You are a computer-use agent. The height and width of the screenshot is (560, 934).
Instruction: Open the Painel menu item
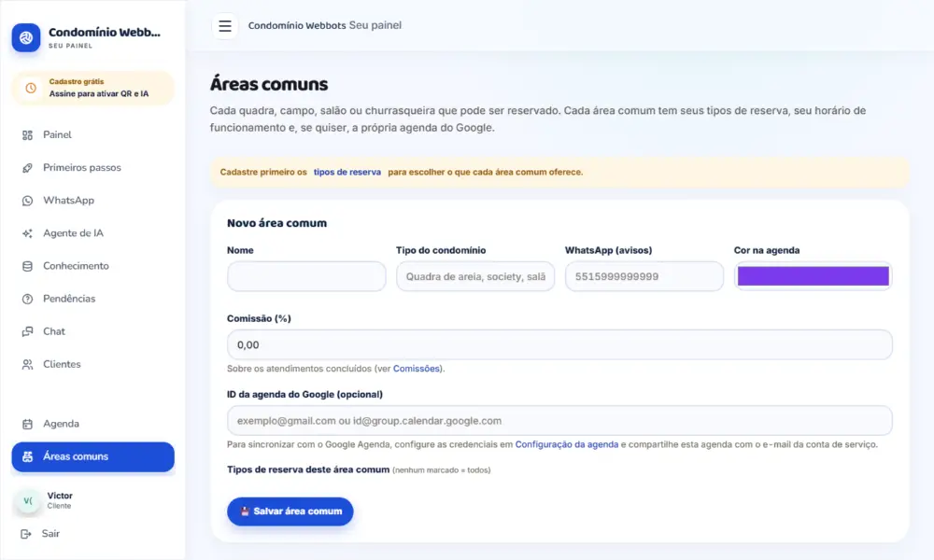pyautogui.click(x=92, y=135)
